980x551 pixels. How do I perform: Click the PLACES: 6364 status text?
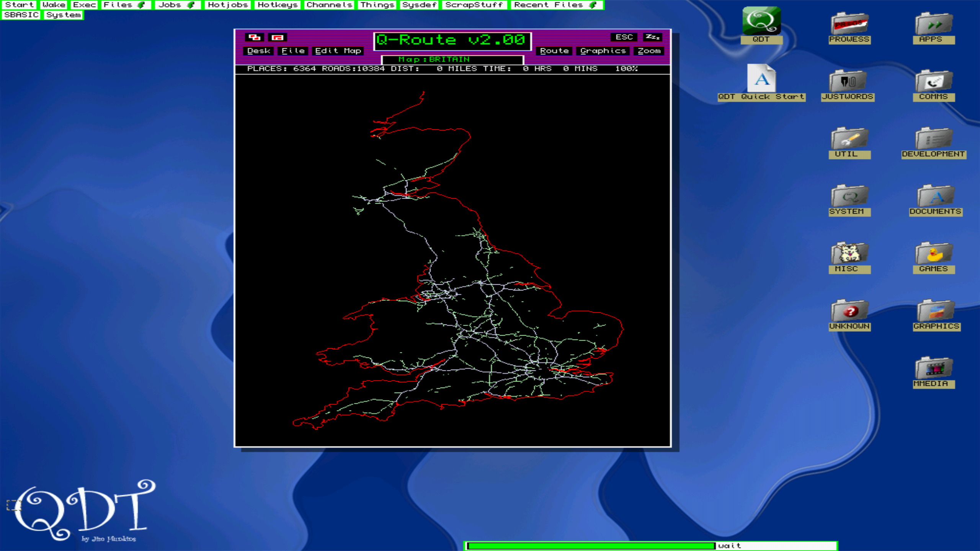(281, 68)
